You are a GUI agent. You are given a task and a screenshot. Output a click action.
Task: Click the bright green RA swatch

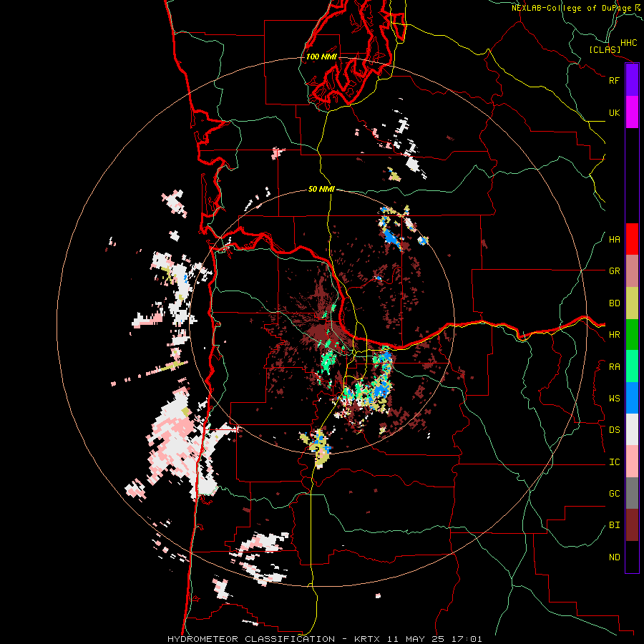[632, 366]
